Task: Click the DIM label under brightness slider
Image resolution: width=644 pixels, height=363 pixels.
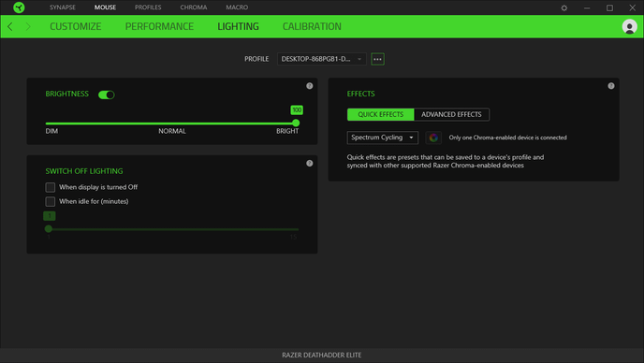Action: (51, 131)
